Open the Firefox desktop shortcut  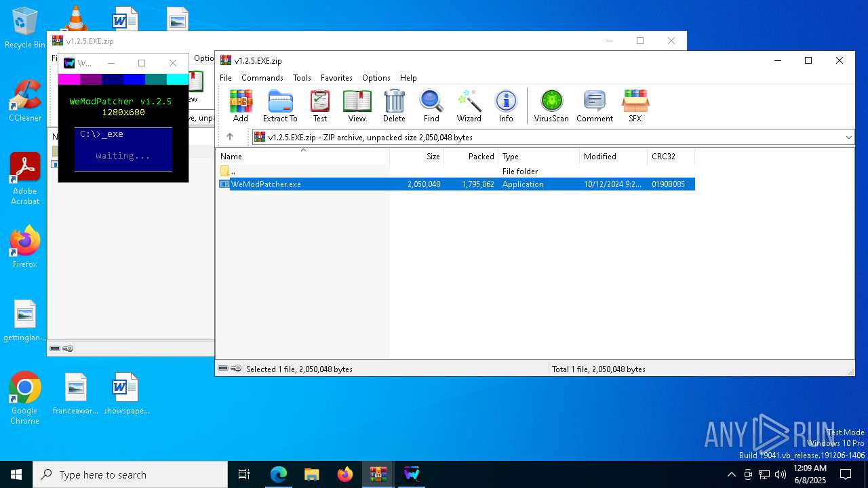coord(24,247)
